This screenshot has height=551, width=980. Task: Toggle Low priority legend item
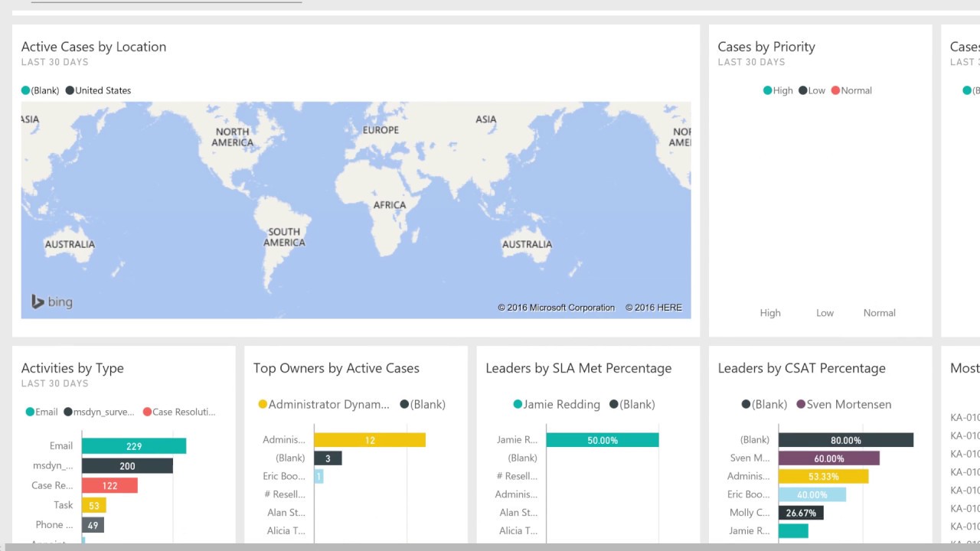[812, 90]
